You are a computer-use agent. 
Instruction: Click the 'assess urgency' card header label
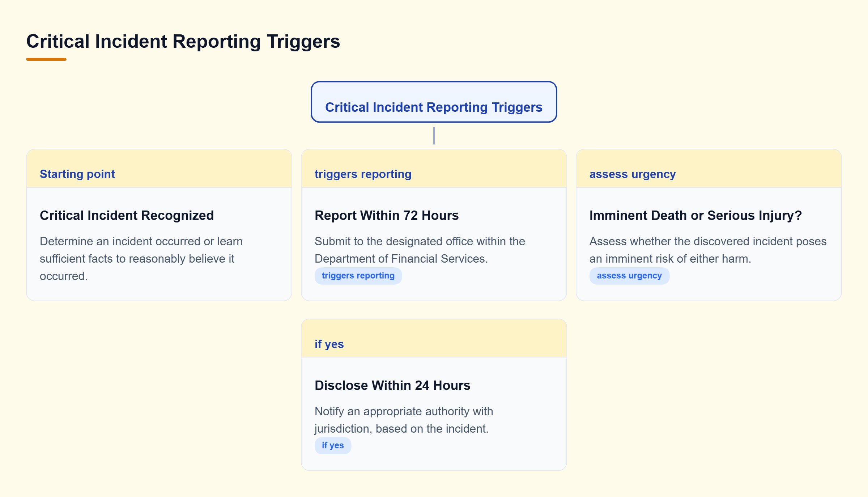click(633, 174)
